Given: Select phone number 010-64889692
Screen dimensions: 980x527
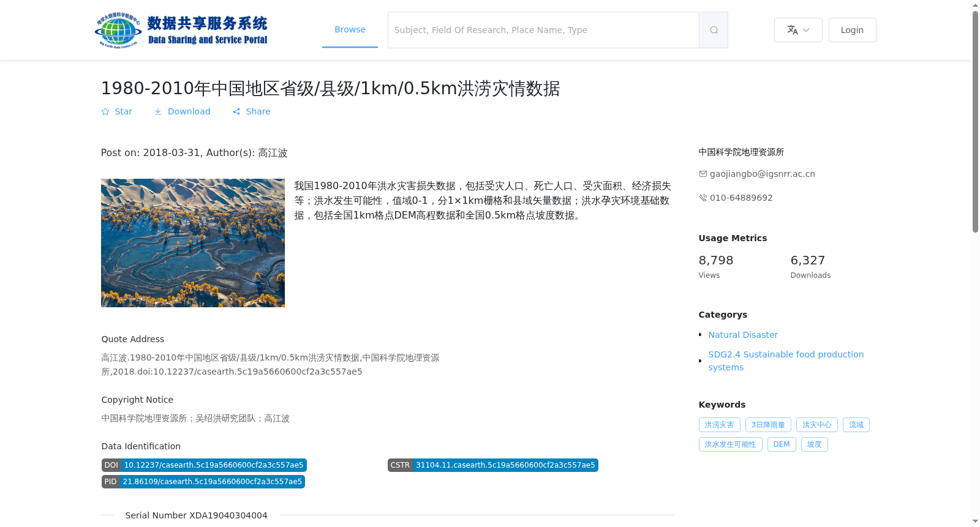Looking at the screenshot, I should point(741,198).
